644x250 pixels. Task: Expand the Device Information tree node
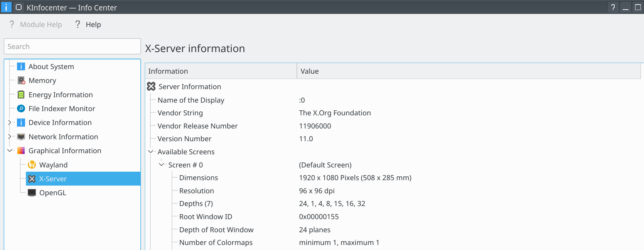[10, 123]
